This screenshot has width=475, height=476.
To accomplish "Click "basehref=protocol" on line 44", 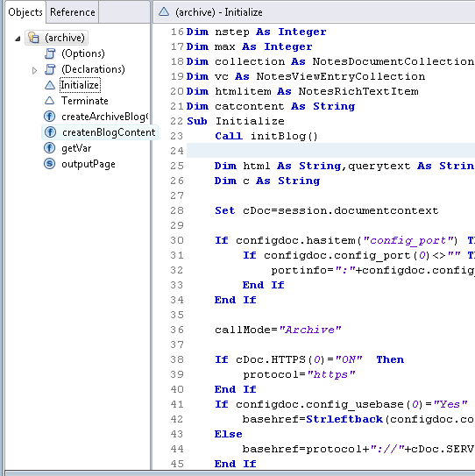I will click(x=306, y=449).
